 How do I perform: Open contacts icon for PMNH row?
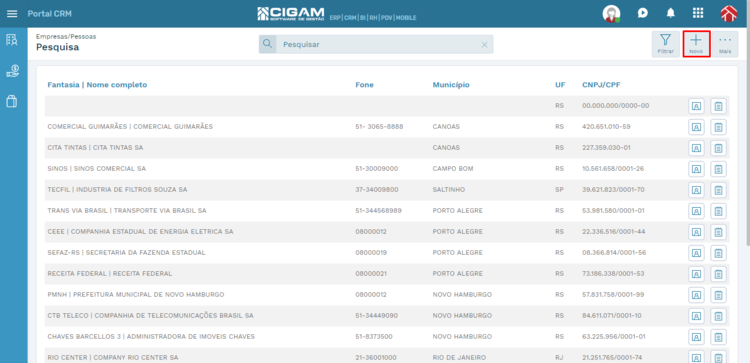coord(696,295)
